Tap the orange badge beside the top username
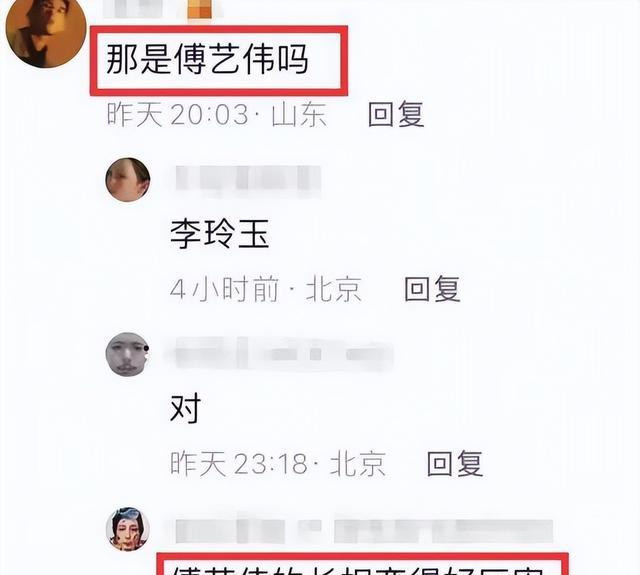This screenshot has width=640, height=575. click(x=199, y=10)
